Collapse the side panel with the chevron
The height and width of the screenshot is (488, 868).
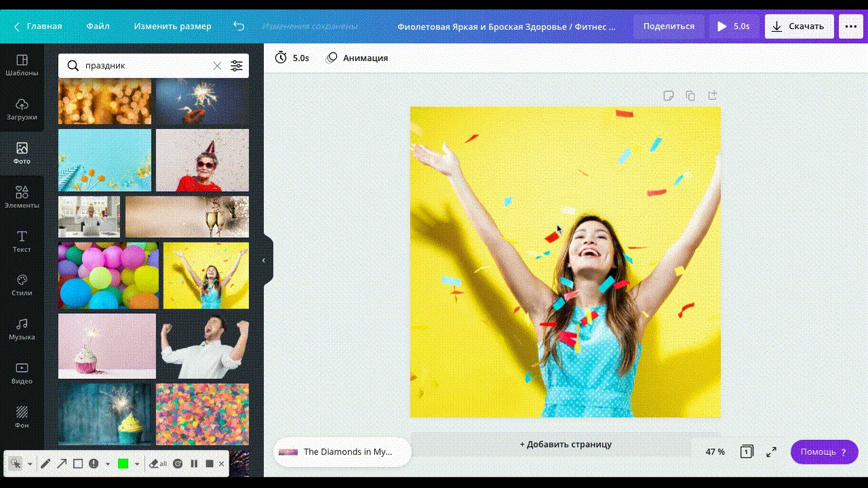[x=264, y=260]
